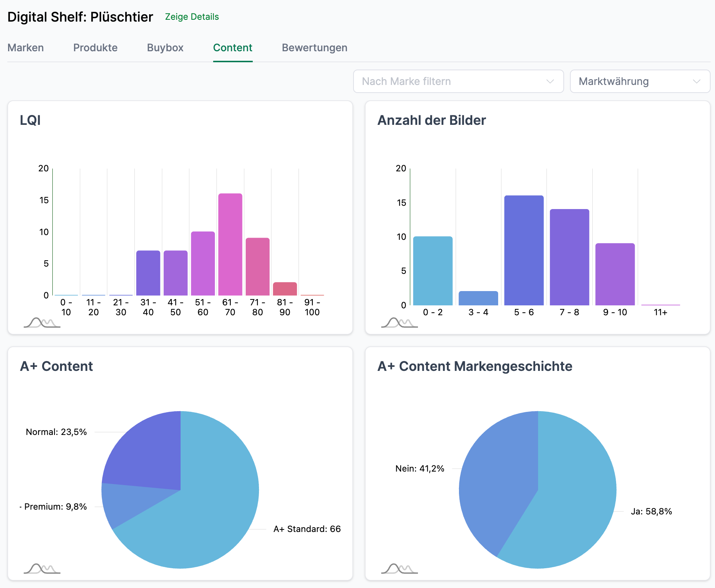Image resolution: width=715 pixels, height=588 pixels.
Task: Go to the Buybox tab
Action: click(x=165, y=48)
